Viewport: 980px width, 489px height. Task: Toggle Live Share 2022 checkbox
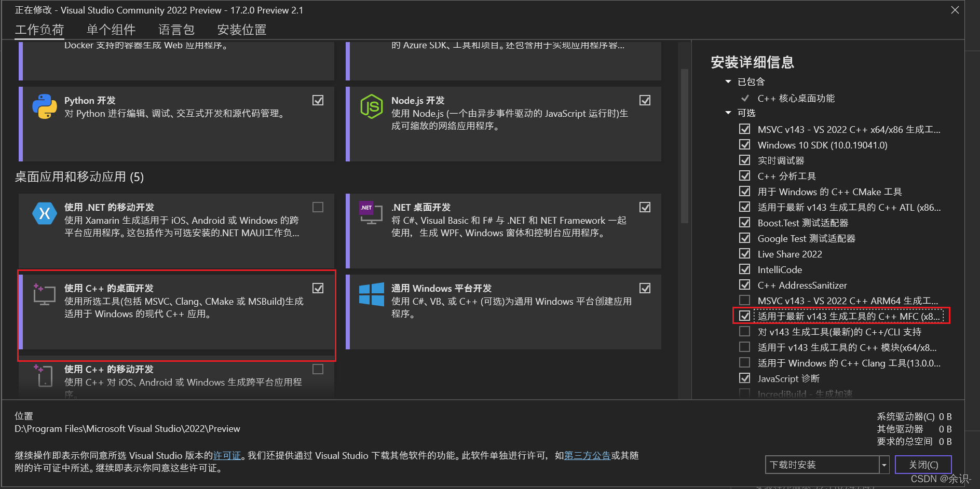pyautogui.click(x=745, y=254)
